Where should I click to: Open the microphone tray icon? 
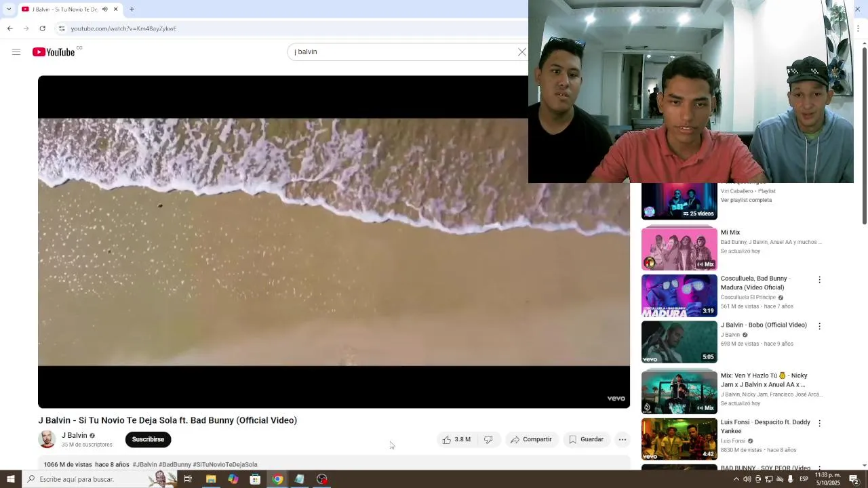point(790,479)
